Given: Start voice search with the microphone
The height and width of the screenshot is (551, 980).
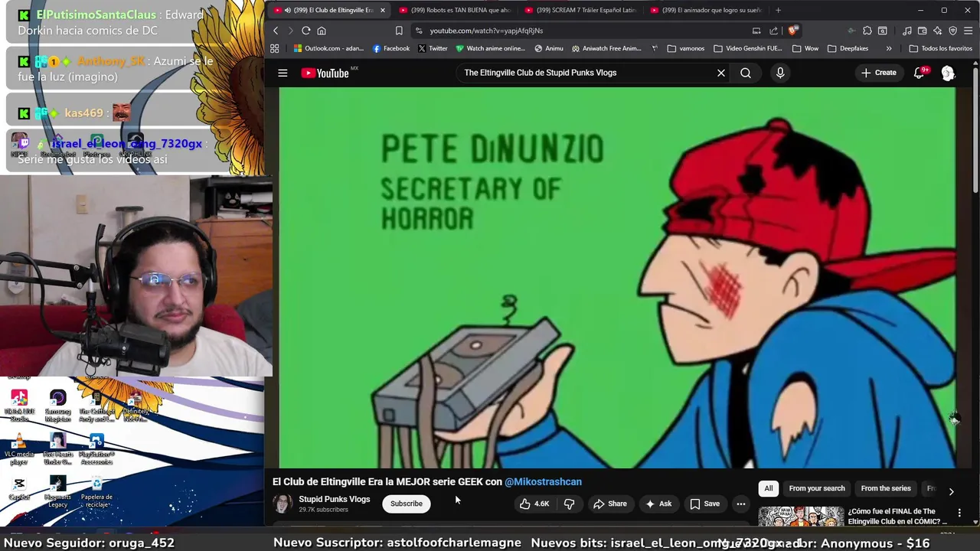Looking at the screenshot, I should click(x=780, y=73).
